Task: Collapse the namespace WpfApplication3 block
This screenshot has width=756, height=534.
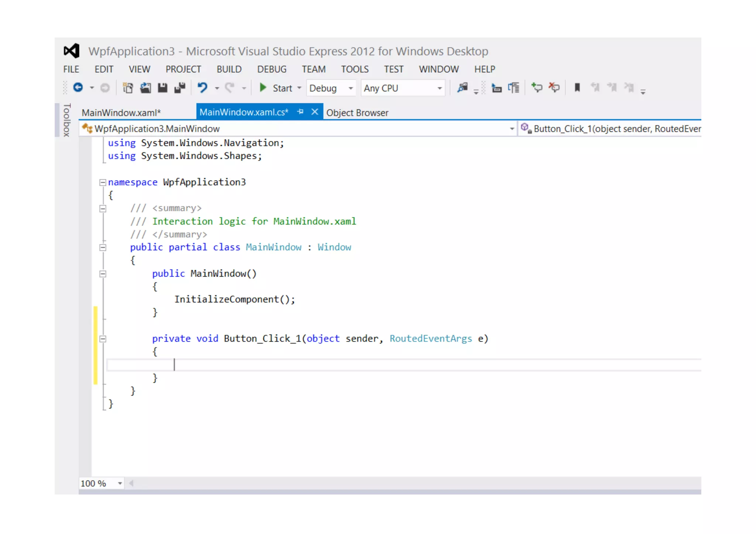Action: 103,182
